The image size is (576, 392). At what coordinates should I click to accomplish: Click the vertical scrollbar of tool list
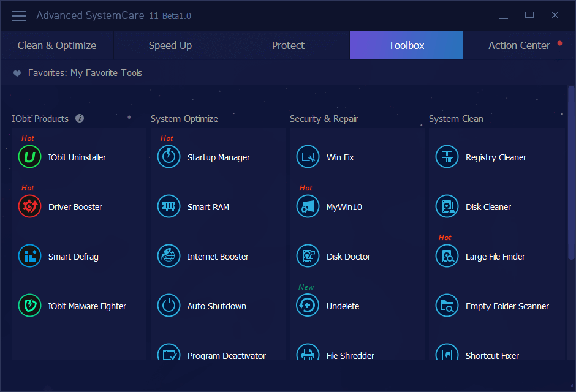click(x=571, y=173)
